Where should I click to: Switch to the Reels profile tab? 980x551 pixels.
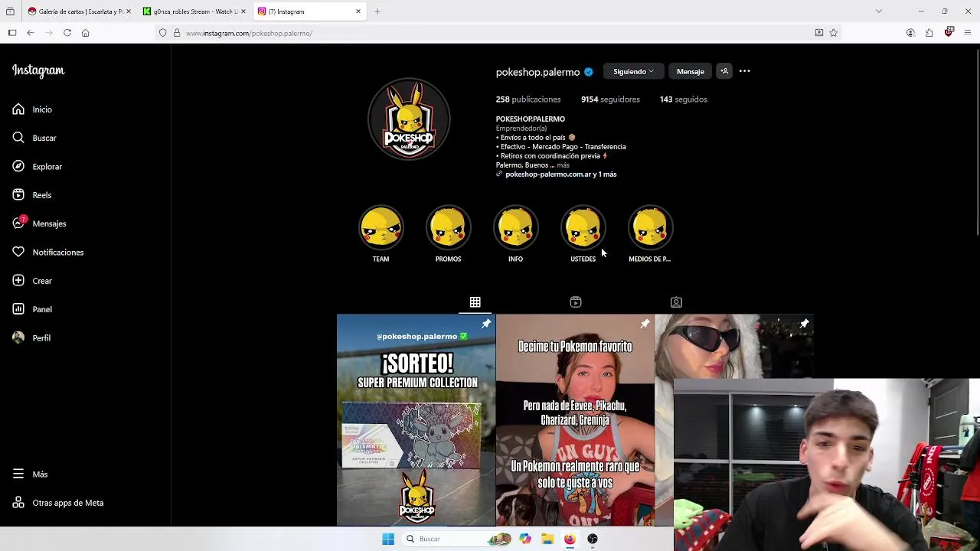click(576, 302)
